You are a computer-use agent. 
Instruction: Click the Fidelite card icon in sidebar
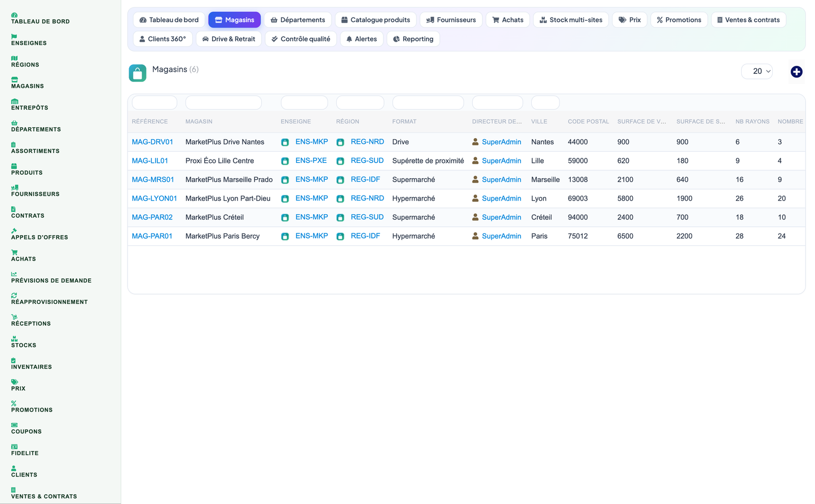tap(14, 447)
